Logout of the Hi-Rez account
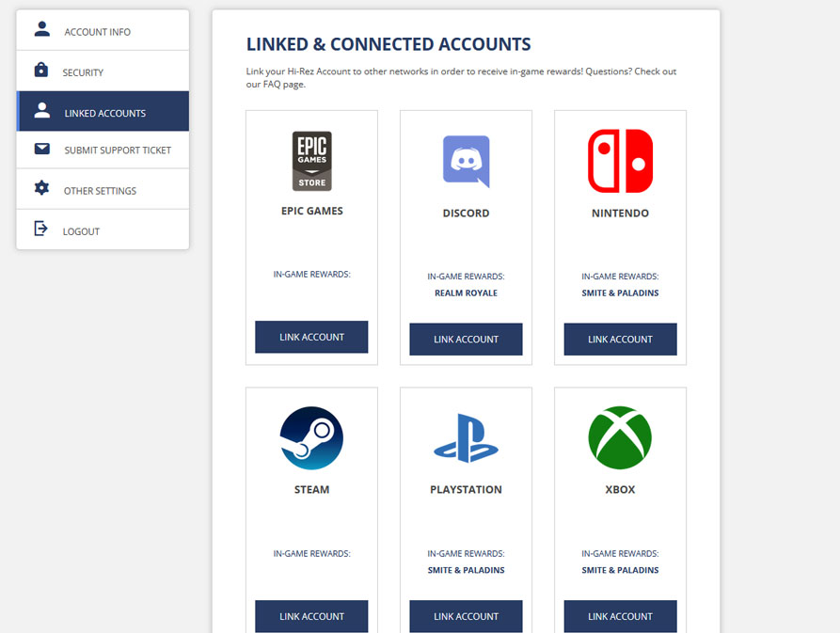 (82, 229)
